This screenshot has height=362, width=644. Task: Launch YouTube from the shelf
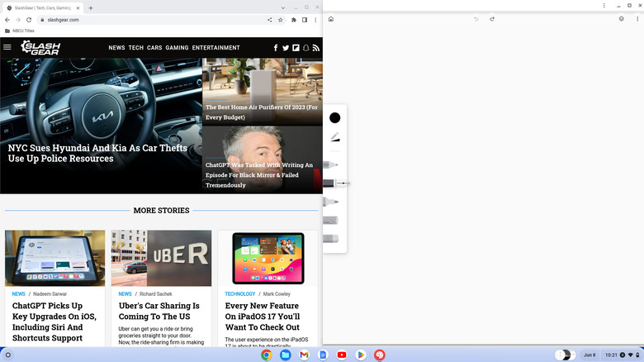(342, 355)
